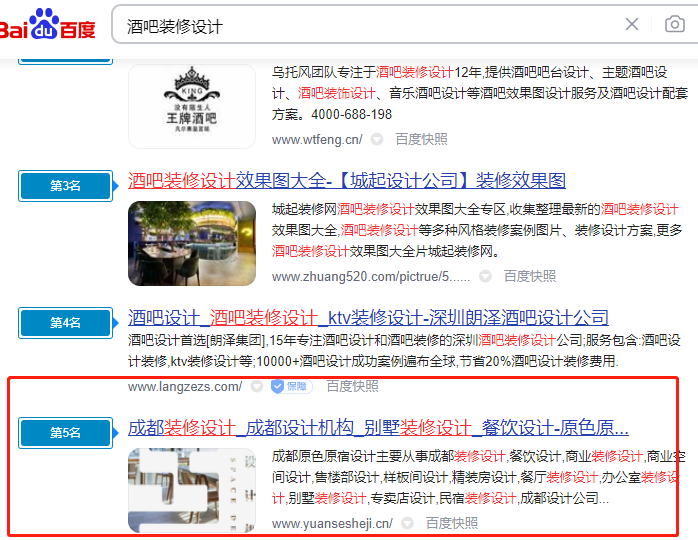Open 成都装修设计 原色 result title

(378, 428)
